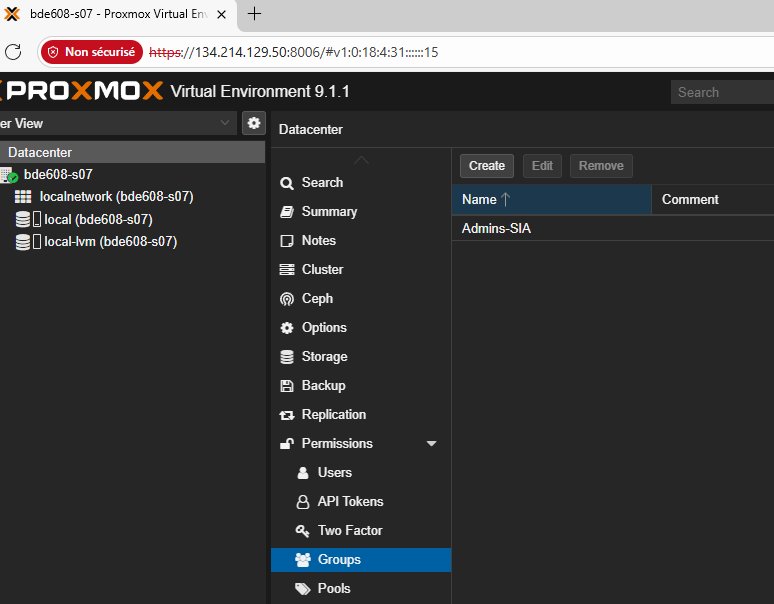This screenshot has height=604, width=774.
Task: Select the bde608-s07 node in the tree
Action: [58, 174]
